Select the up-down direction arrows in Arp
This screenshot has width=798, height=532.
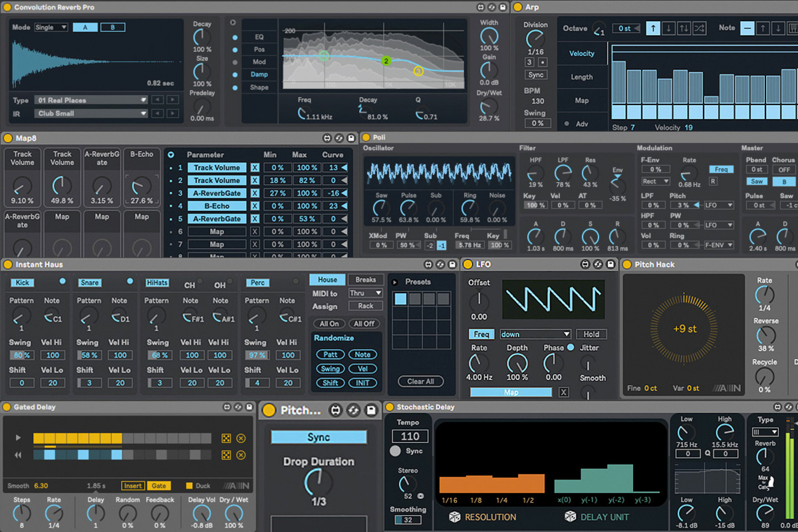(x=683, y=28)
